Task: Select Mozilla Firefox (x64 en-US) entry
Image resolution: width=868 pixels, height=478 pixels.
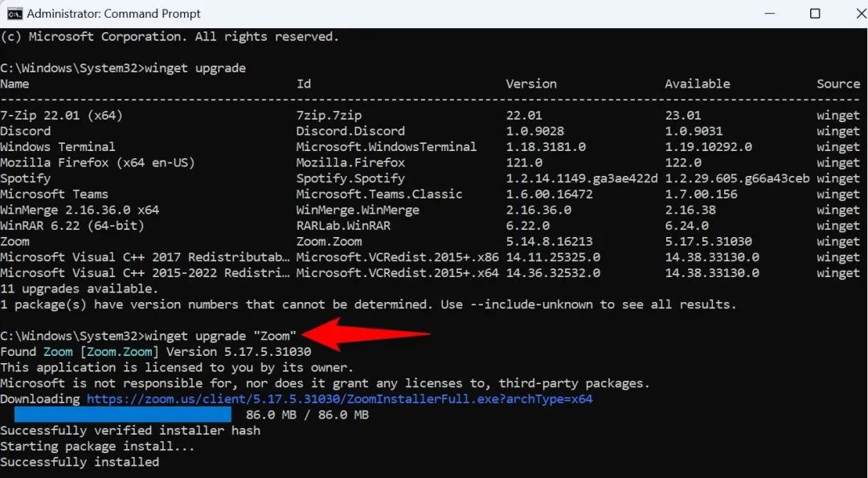Action: point(97,162)
